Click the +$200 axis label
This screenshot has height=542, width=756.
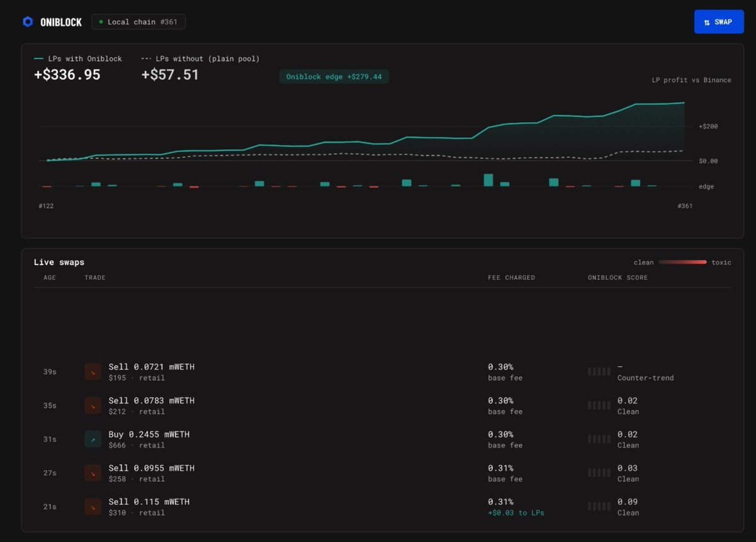(x=708, y=127)
